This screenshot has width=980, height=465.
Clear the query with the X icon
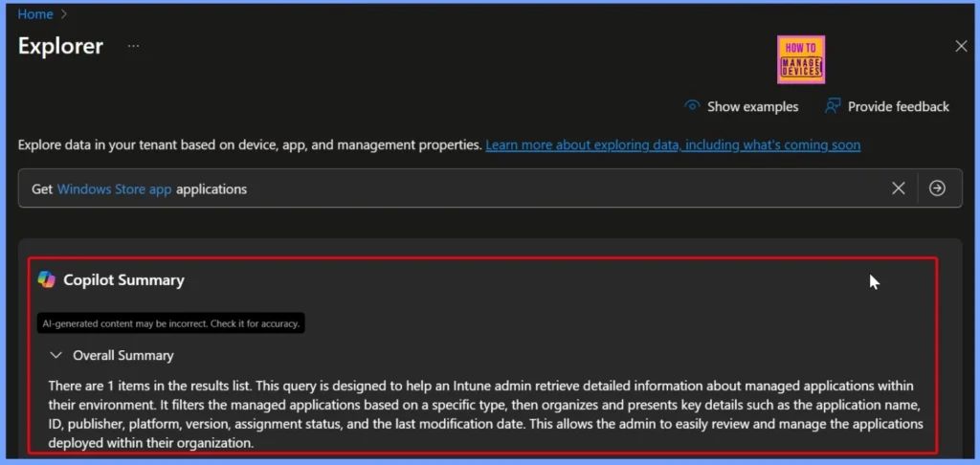898,188
